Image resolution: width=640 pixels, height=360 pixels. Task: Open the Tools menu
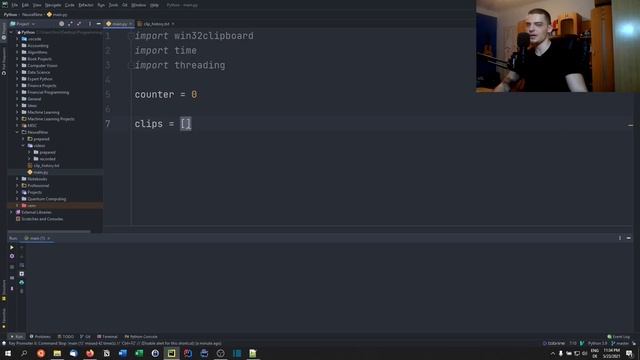pos(113,5)
